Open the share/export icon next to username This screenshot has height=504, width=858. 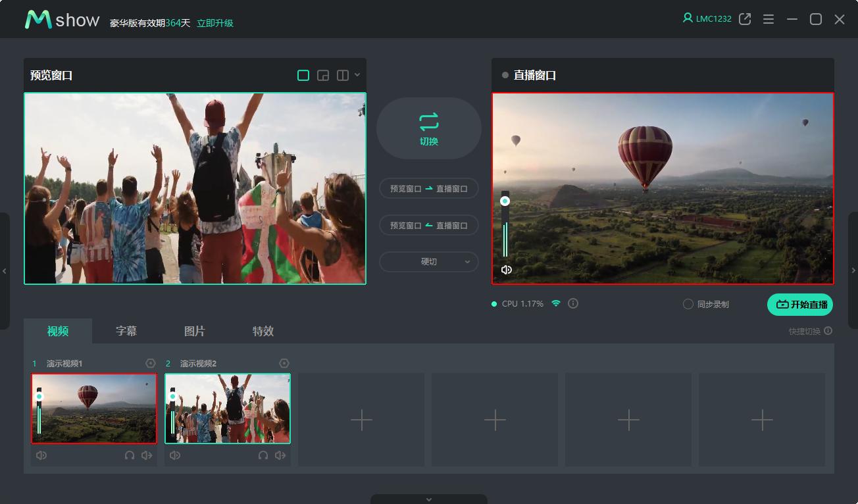tap(745, 19)
